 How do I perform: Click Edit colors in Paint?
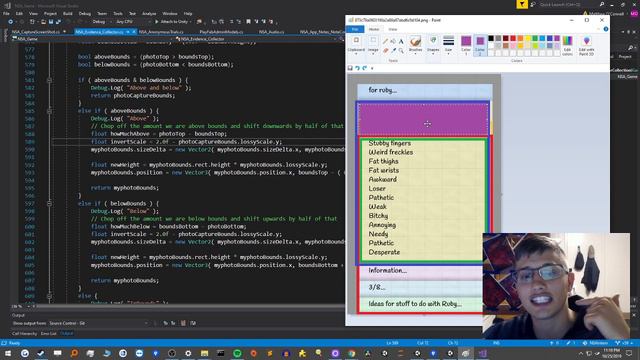tap(567, 45)
